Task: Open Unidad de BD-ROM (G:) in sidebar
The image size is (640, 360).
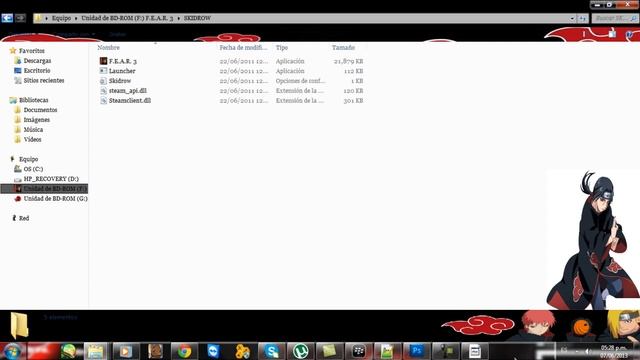Action: 56,198
